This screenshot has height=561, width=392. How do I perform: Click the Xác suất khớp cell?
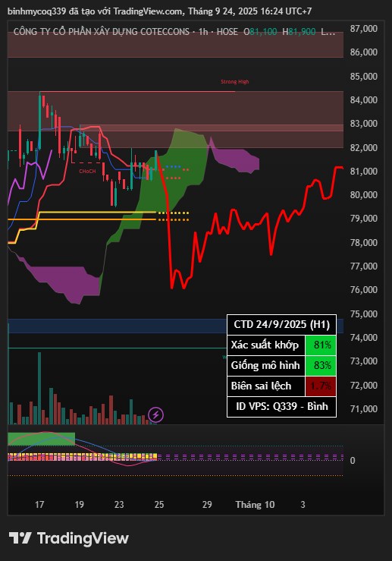click(x=266, y=345)
